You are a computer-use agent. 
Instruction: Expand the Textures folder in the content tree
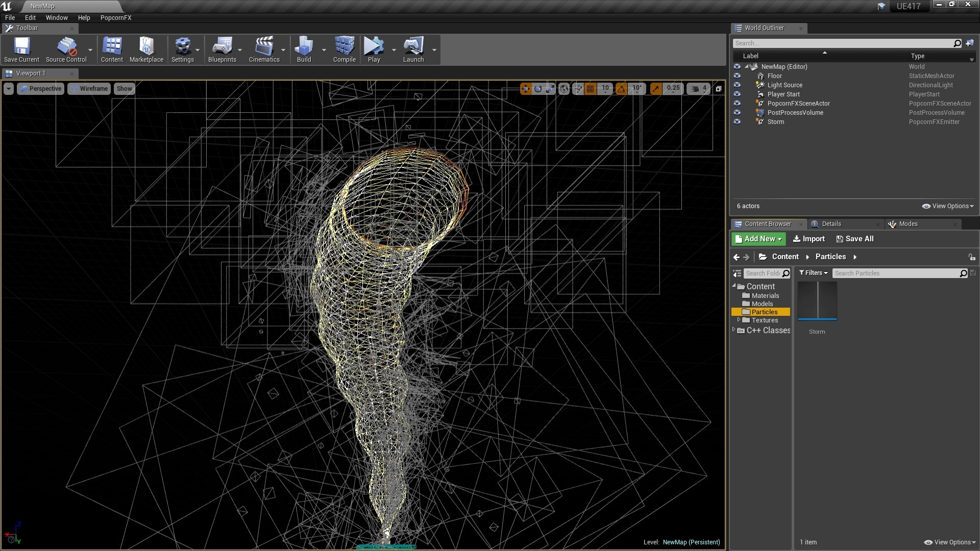[738, 320]
